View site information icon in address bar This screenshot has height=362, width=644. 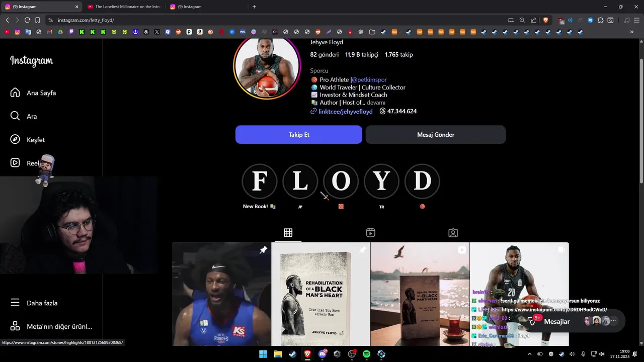tap(50, 20)
